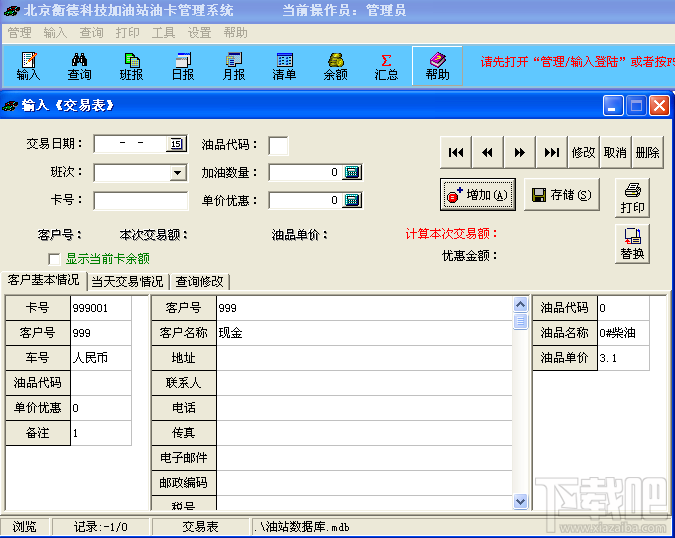675x538 pixels.
Task: Open the 管理 menu
Action: (x=19, y=33)
